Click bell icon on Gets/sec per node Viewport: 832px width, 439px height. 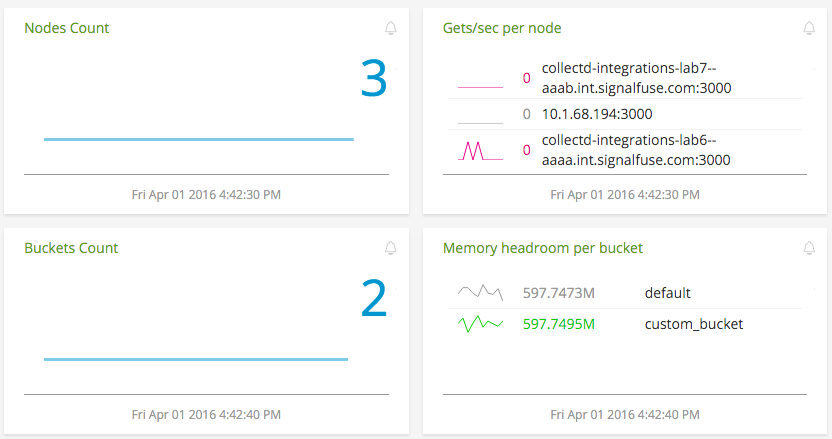(x=809, y=28)
